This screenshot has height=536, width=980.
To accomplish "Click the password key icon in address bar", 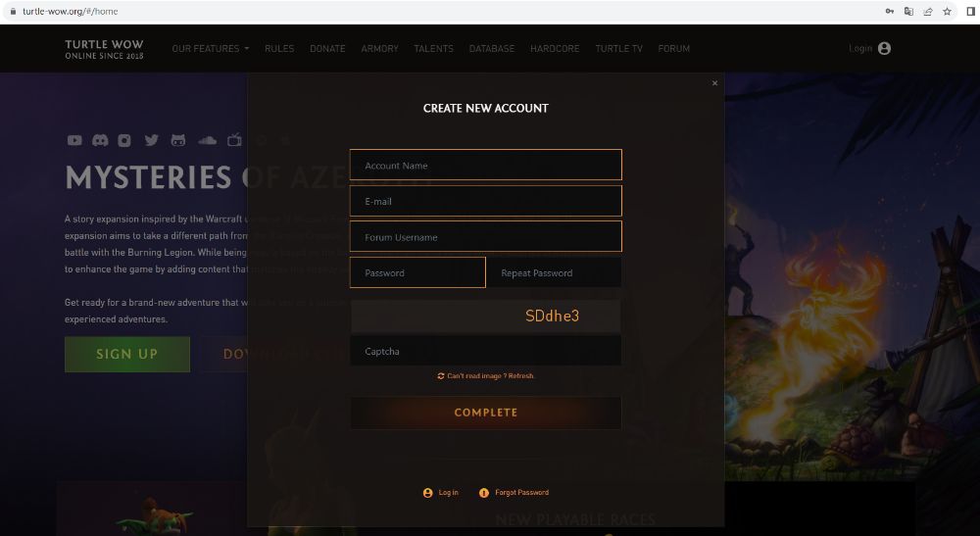I will pyautogui.click(x=890, y=11).
